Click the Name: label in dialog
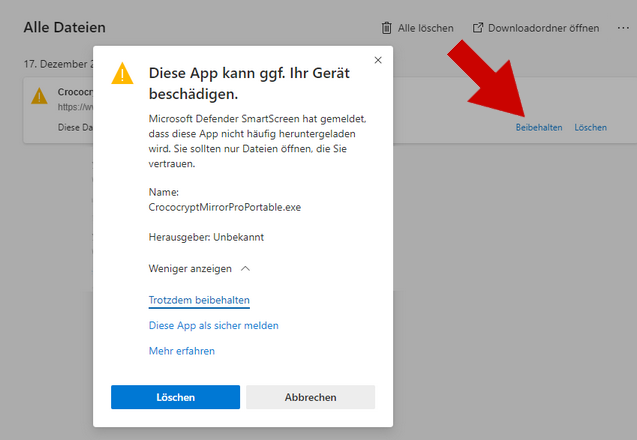 point(164,192)
